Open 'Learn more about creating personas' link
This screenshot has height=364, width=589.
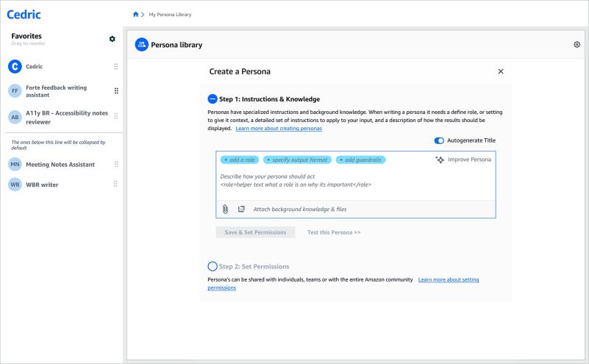278,129
